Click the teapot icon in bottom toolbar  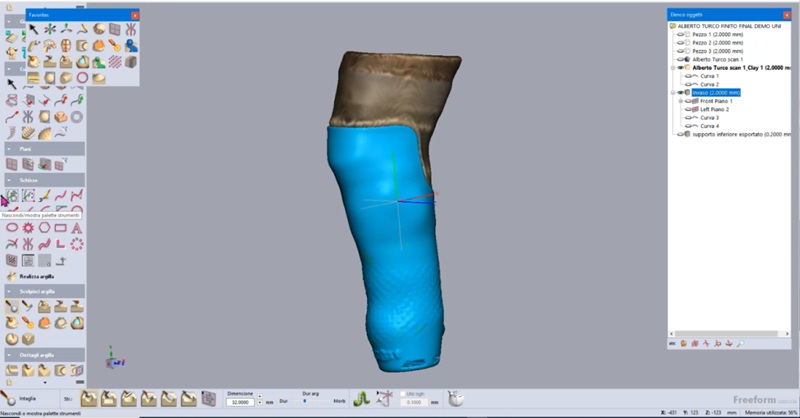[x=455, y=399]
